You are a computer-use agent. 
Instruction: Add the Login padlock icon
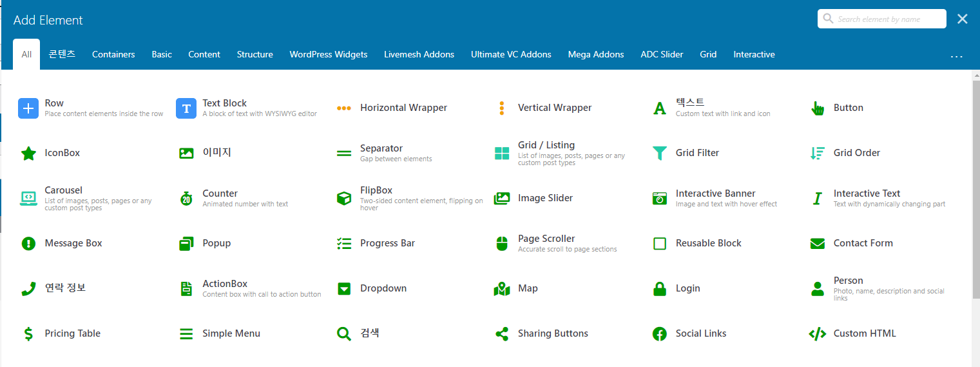coord(660,289)
